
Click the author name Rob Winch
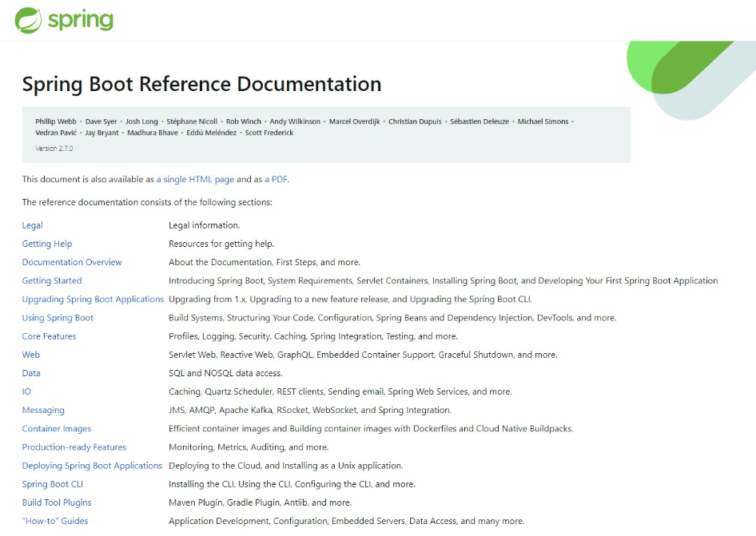[x=244, y=121]
